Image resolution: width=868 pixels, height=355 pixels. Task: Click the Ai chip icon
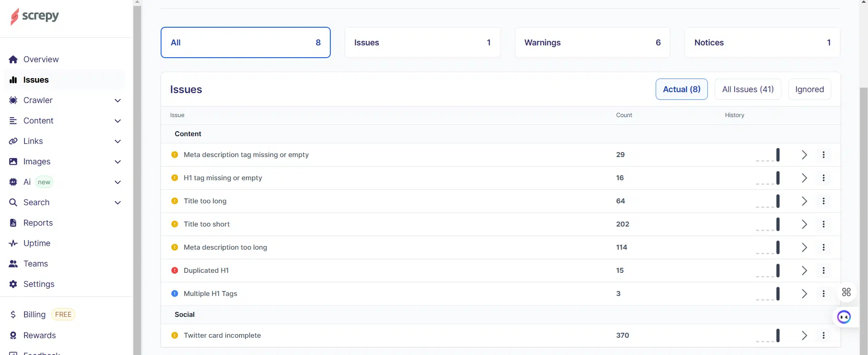coord(13,182)
